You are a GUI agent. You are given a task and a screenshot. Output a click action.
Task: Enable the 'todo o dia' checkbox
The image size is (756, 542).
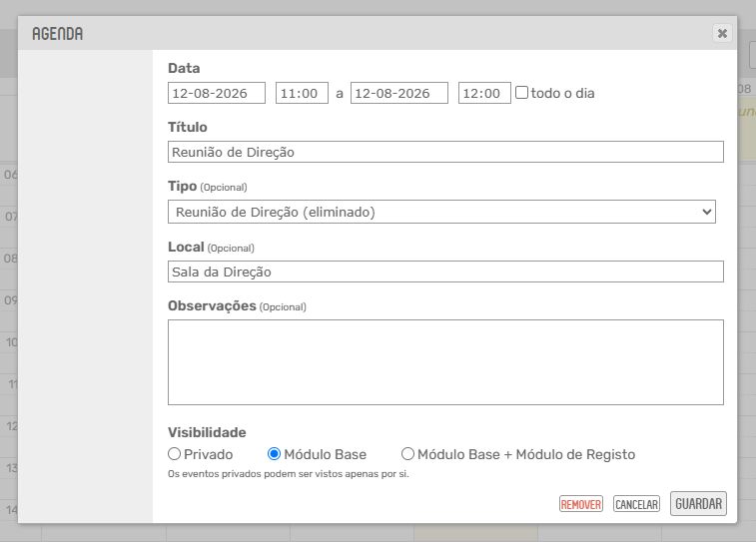click(521, 93)
